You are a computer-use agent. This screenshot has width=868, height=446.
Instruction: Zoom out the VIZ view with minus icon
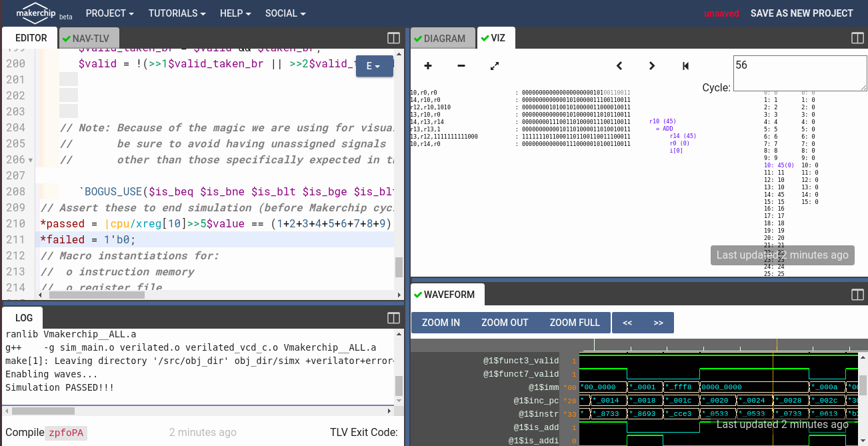pos(461,65)
